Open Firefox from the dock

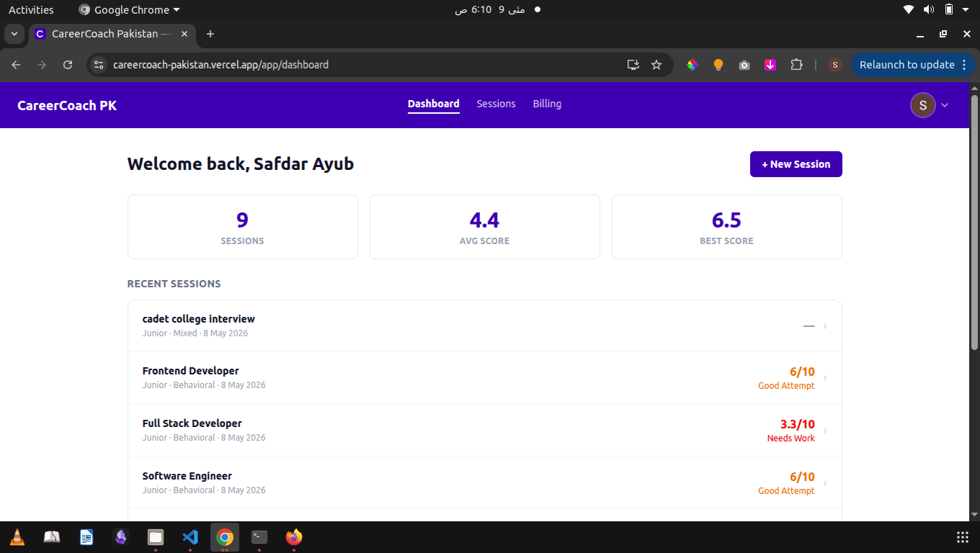pyautogui.click(x=294, y=537)
